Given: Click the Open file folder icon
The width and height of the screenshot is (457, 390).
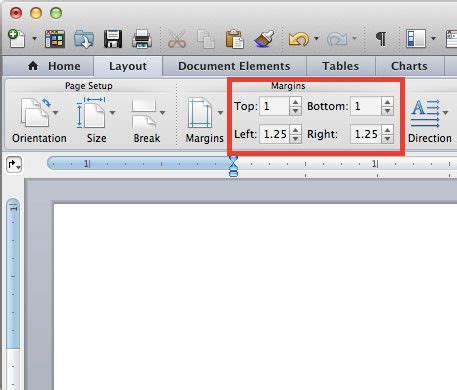Looking at the screenshot, I should [84, 39].
